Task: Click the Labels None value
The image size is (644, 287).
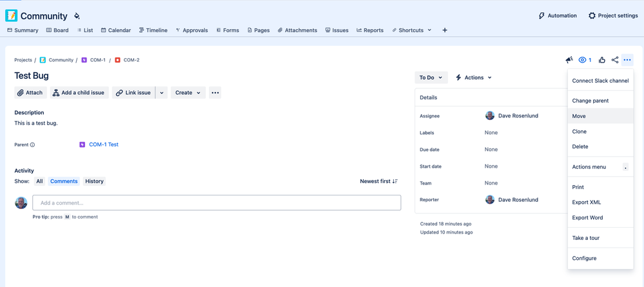Action: (491, 132)
